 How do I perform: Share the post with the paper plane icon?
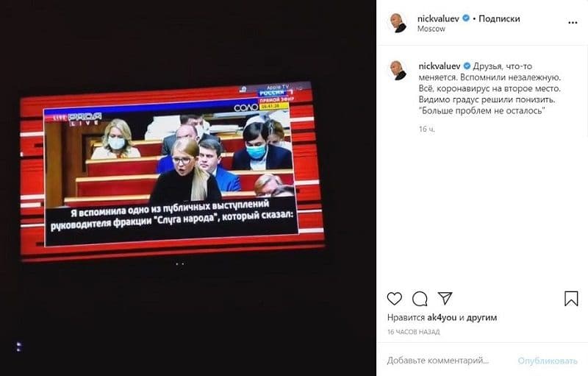click(445, 298)
